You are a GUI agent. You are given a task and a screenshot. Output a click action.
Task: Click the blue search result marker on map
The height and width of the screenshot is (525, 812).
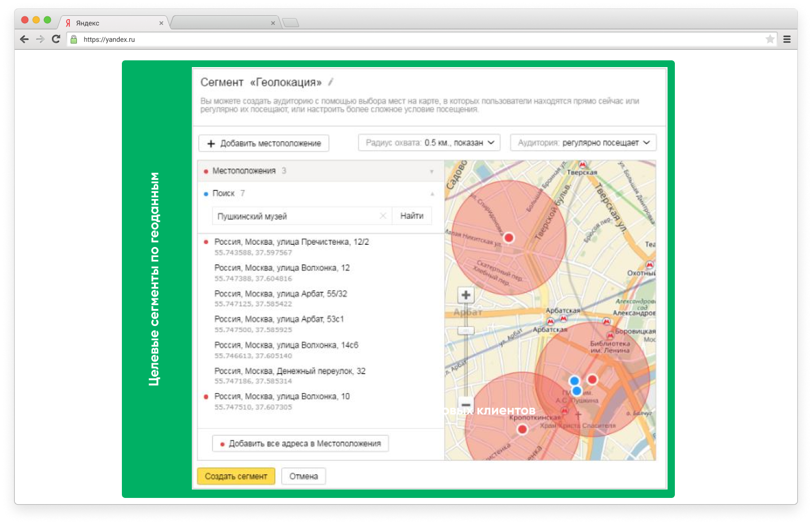pos(574,381)
